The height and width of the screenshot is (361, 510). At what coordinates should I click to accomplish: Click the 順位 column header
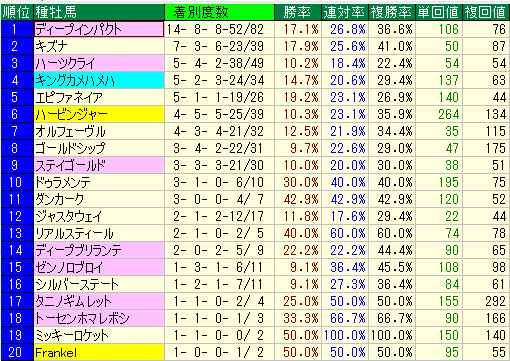17,12
